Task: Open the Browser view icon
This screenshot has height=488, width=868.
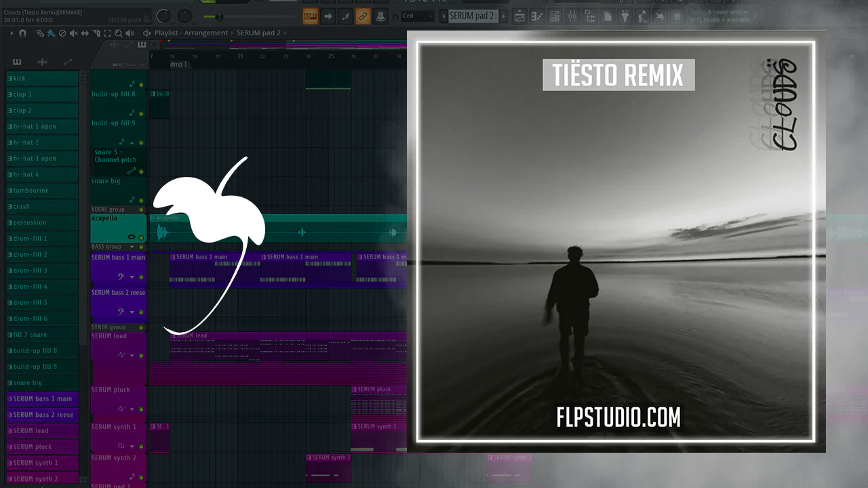Action: [x=591, y=16]
